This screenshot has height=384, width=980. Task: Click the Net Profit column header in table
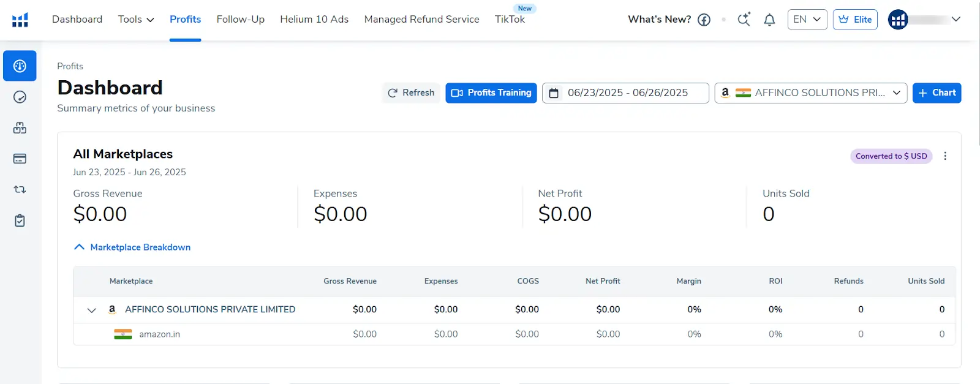[x=603, y=281]
